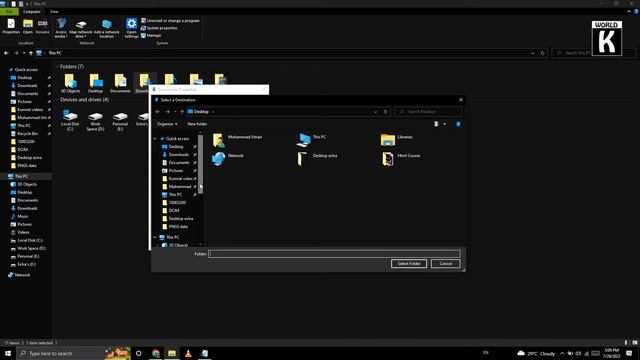Open VLC media player from taskbar
This screenshot has width=640, height=360.
pyautogui.click(x=188, y=353)
